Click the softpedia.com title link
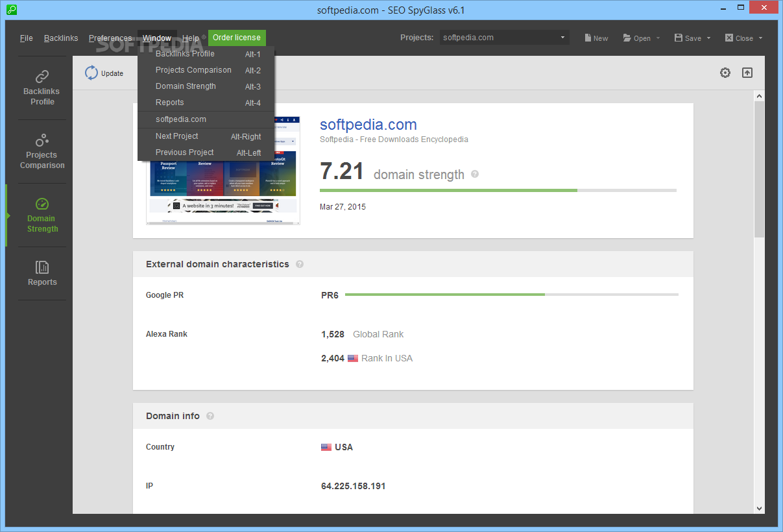 click(368, 125)
